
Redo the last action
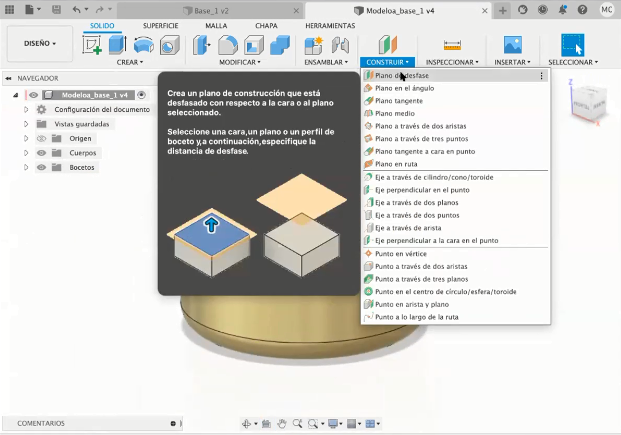pos(99,10)
